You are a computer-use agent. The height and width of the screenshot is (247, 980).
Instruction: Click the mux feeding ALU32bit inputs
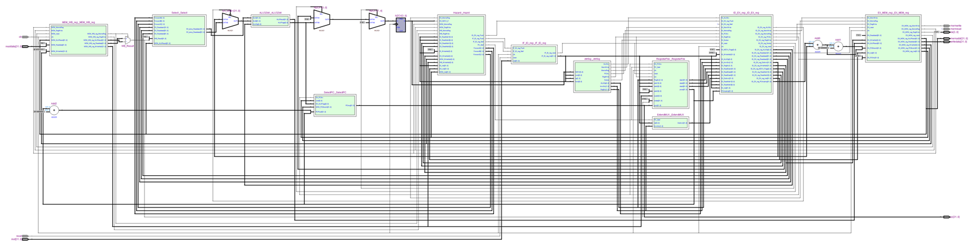click(230, 21)
